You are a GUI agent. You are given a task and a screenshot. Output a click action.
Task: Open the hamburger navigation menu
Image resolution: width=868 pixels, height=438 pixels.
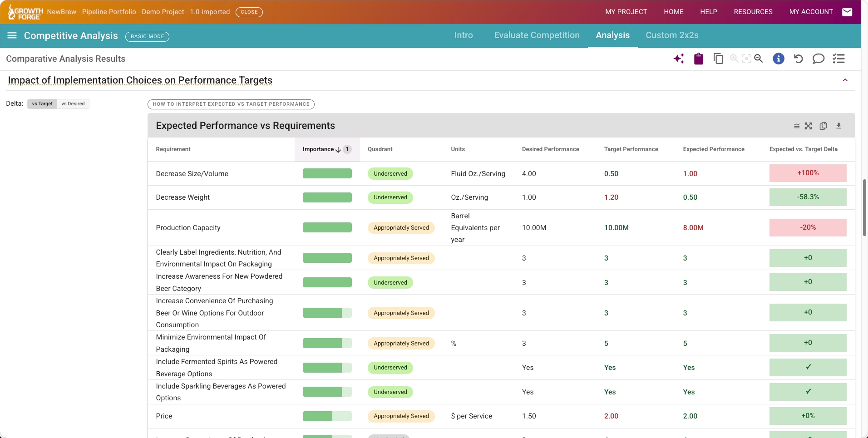tap(12, 35)
